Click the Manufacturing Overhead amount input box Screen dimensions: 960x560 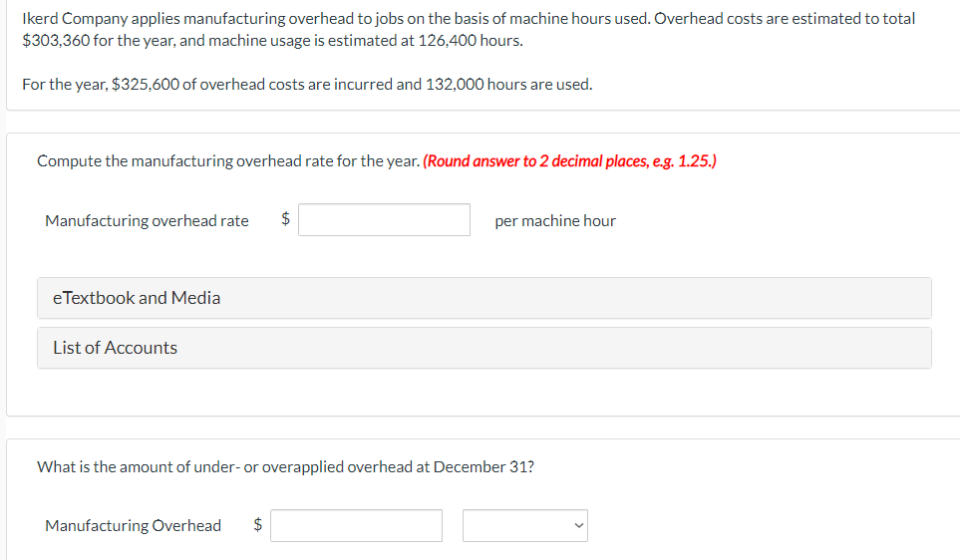(356, 525)
